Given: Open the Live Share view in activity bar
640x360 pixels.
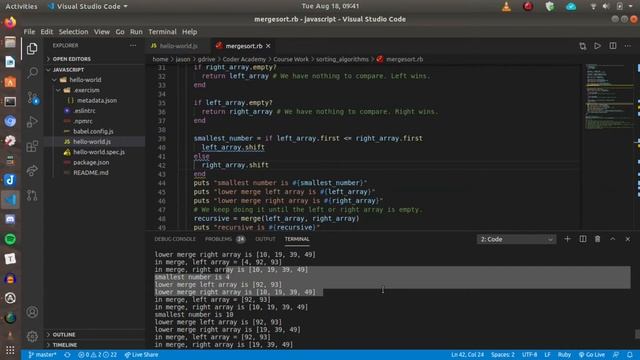Looking at the screenshot, I should tap(32, 171).
